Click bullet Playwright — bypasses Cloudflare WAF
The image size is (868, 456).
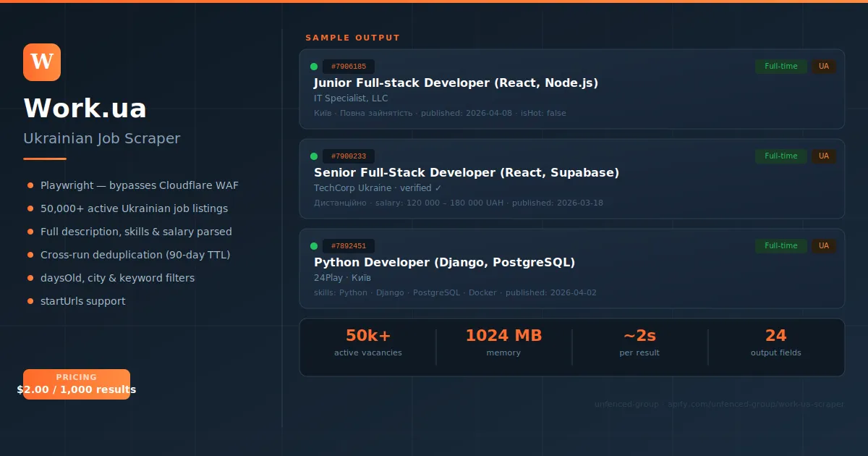(x=140, y=185)
